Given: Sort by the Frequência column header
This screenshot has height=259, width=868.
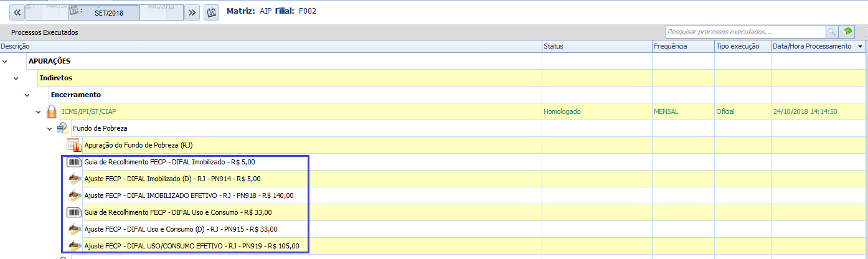Looking at the screenshot, I should click(683, 47).
